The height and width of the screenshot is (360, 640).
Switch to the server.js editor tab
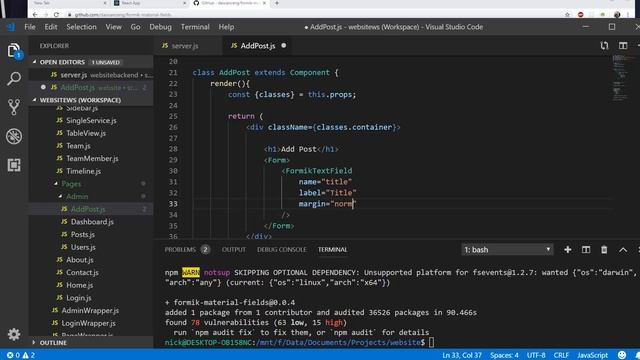point(188,46)
